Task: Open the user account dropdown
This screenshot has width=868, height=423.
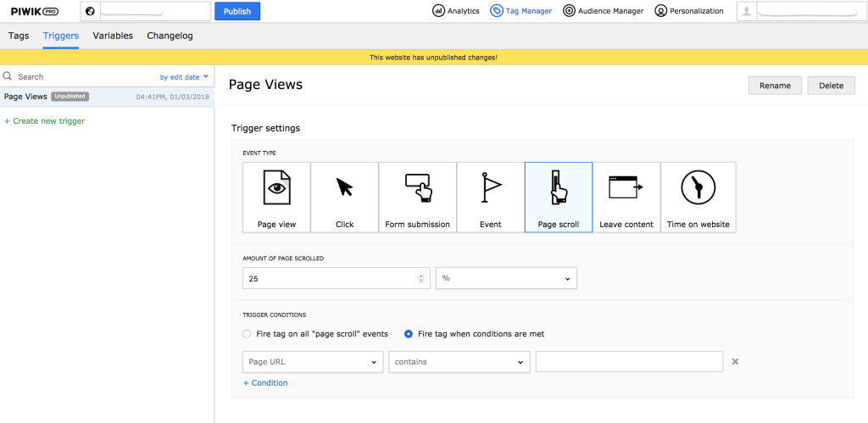Action: (800, 11)
